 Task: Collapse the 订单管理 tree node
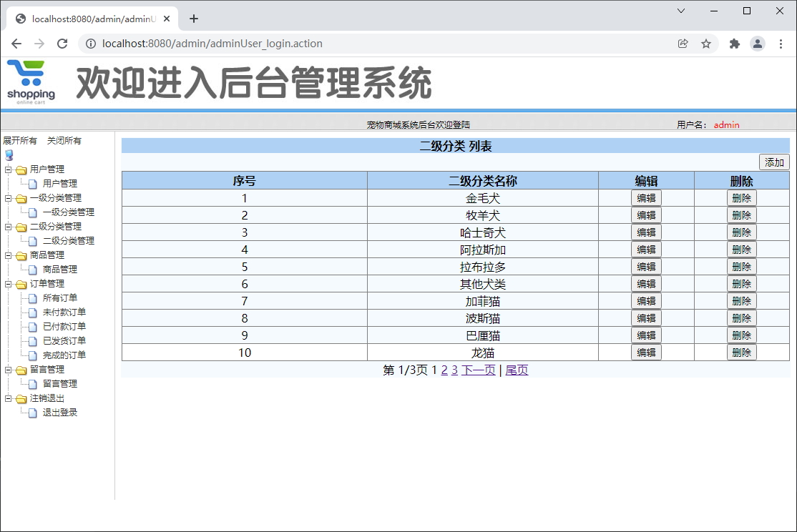[x=8, y=284]
